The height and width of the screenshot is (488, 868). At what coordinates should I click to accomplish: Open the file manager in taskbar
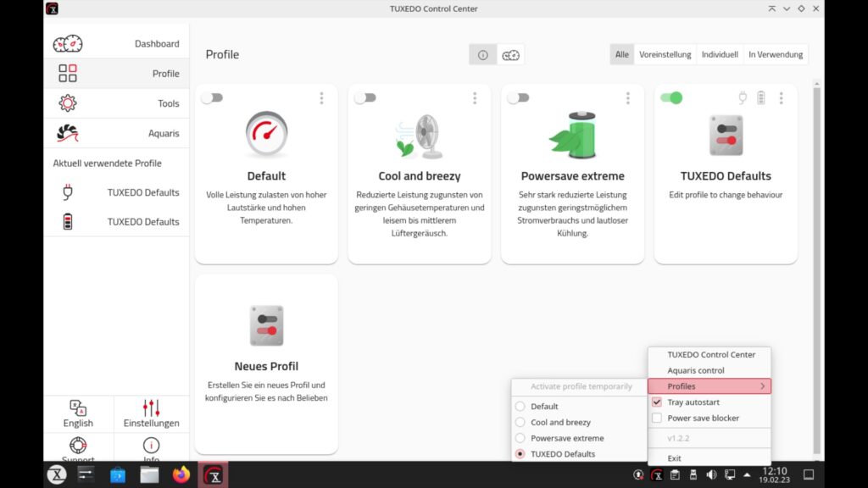(149, 474)
